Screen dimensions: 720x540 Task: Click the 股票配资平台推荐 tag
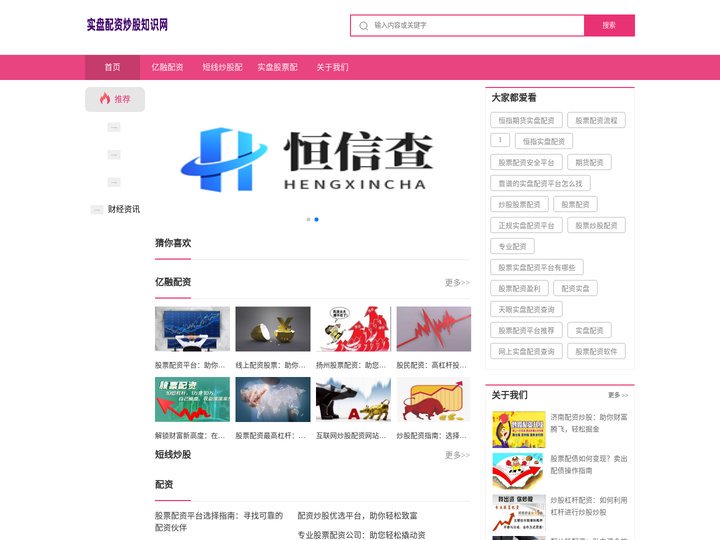(526, 331)
